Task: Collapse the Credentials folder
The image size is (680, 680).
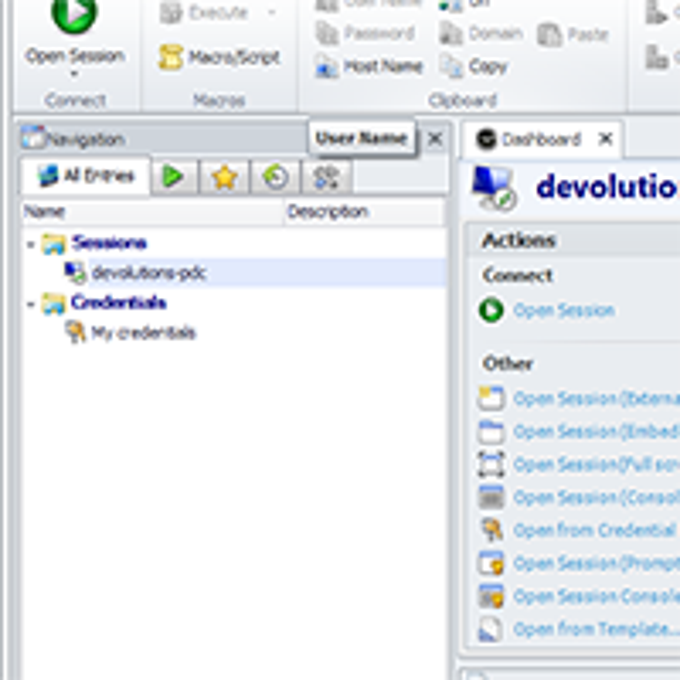Action: pyautogui.click(x=30, y=304)
